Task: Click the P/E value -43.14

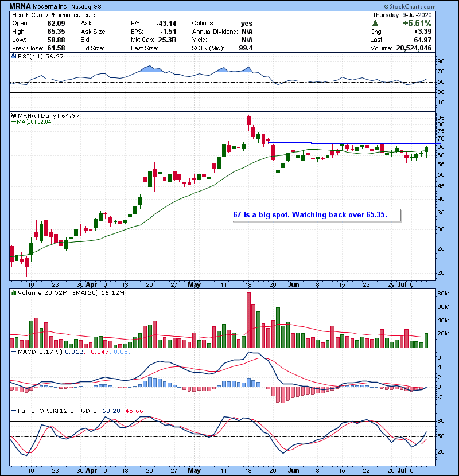Action: (x=166, y=24)
